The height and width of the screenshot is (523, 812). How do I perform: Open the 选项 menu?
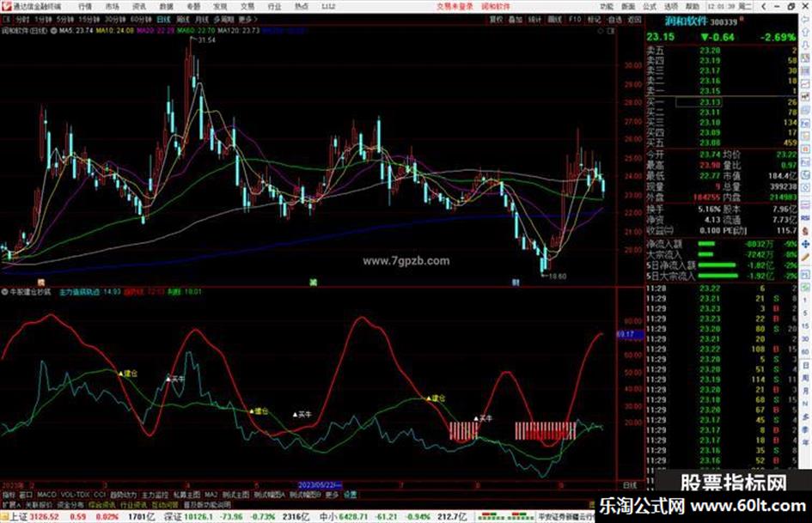[671, 6]
